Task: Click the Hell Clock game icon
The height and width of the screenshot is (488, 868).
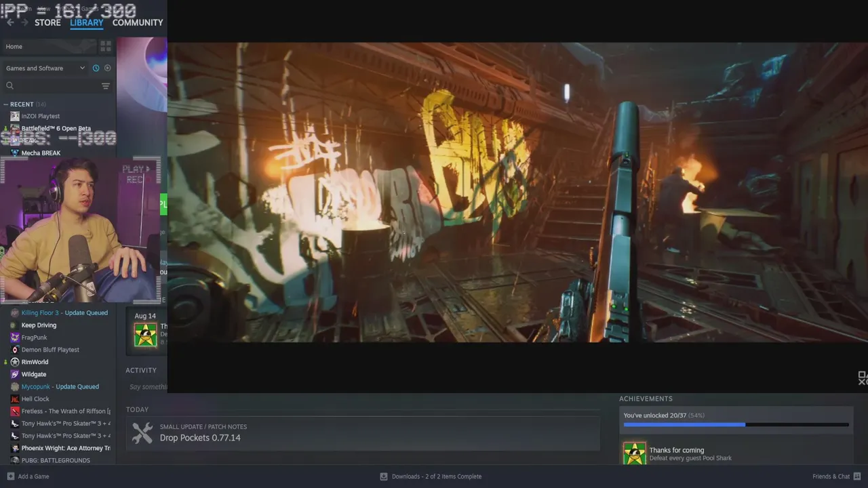Action: pyautogui.click(x=15, y=399)
